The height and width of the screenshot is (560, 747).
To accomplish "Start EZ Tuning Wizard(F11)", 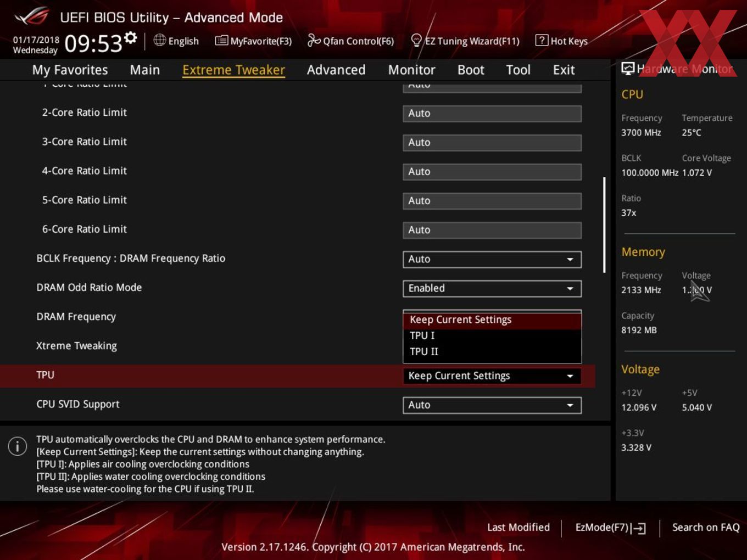I will [465, 41].
